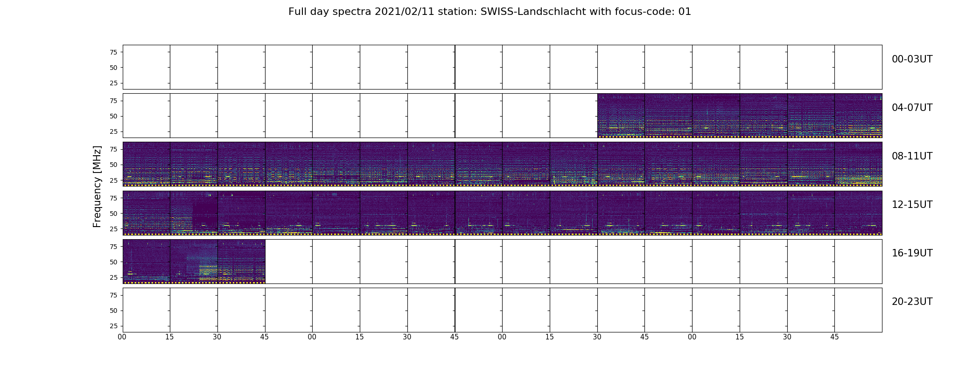Click the 50 tick label on 12-15UT row
980x373 pixels.
coord(113,214)
